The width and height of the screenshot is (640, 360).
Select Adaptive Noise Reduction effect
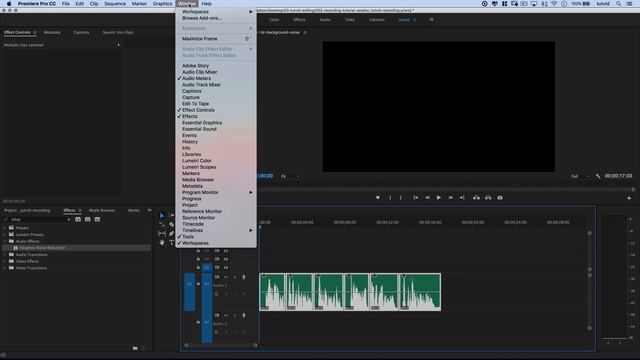pos(77,248)
